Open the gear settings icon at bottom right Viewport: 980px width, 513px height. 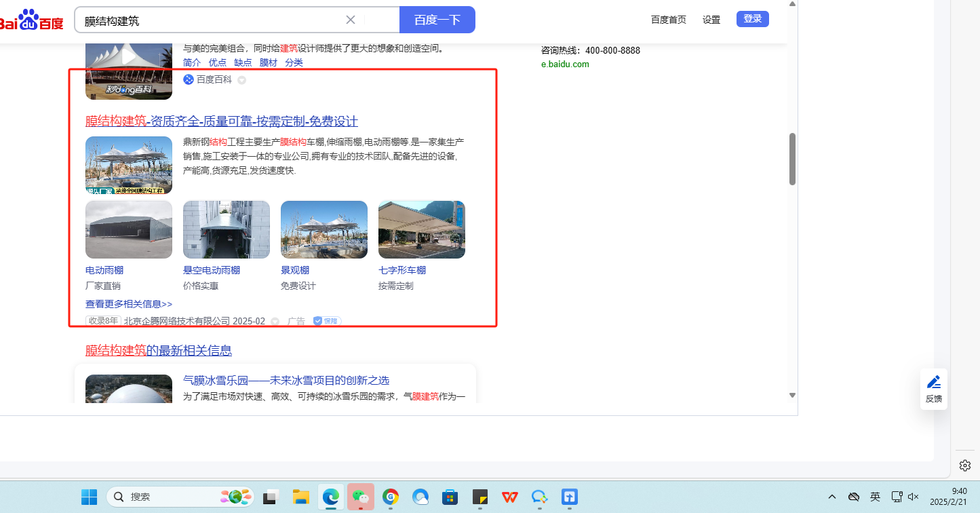[965, 465]
